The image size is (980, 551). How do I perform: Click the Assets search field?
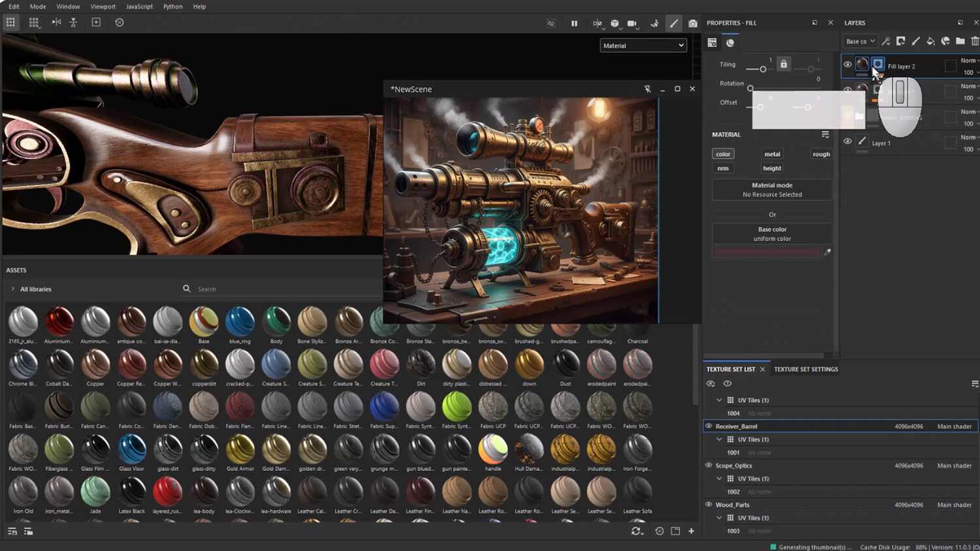(x=281, y=289)
